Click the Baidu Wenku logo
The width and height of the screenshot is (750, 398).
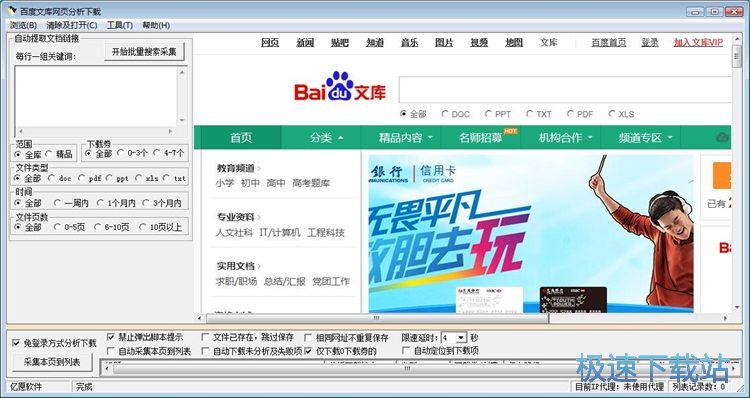pyautogui.click(x=340, y=87)
